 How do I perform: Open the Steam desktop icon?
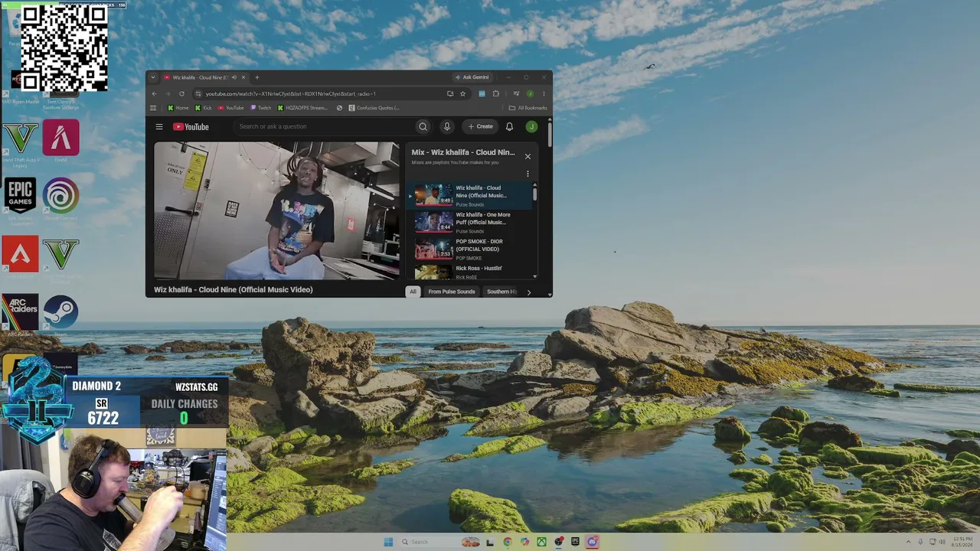point(60,316)
